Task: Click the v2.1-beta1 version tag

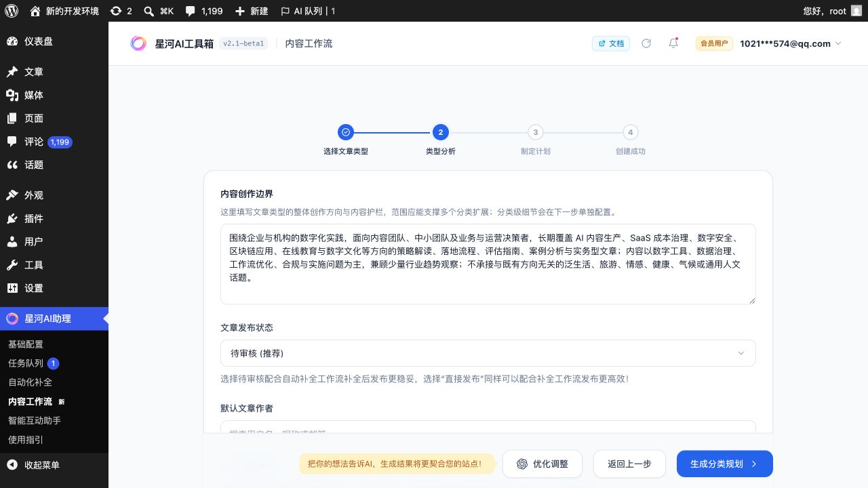Action: click(243, 43)
